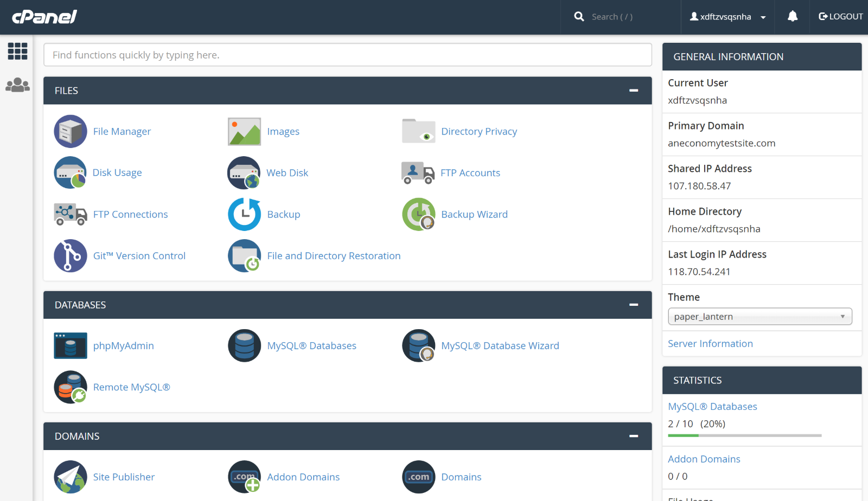868x501 pixels.
Task: Click the notifications bell icon
Action: pos(793,16)
